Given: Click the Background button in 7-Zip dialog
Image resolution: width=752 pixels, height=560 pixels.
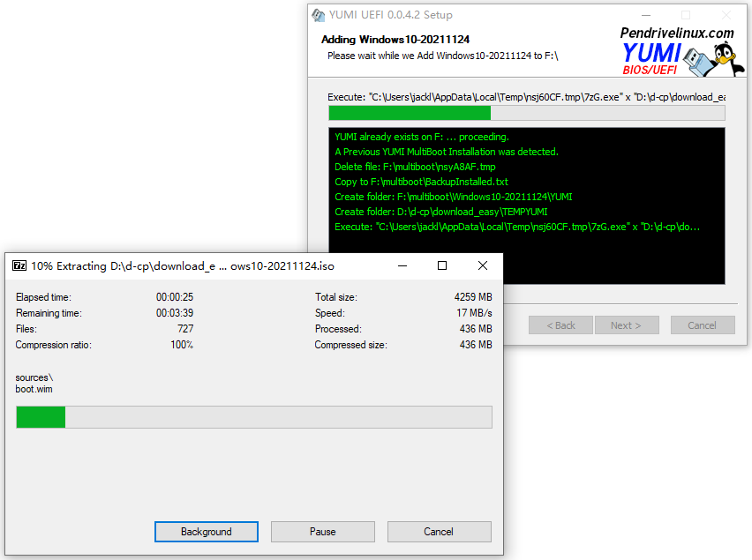Looking at the screenshot, I should [207, 532].
